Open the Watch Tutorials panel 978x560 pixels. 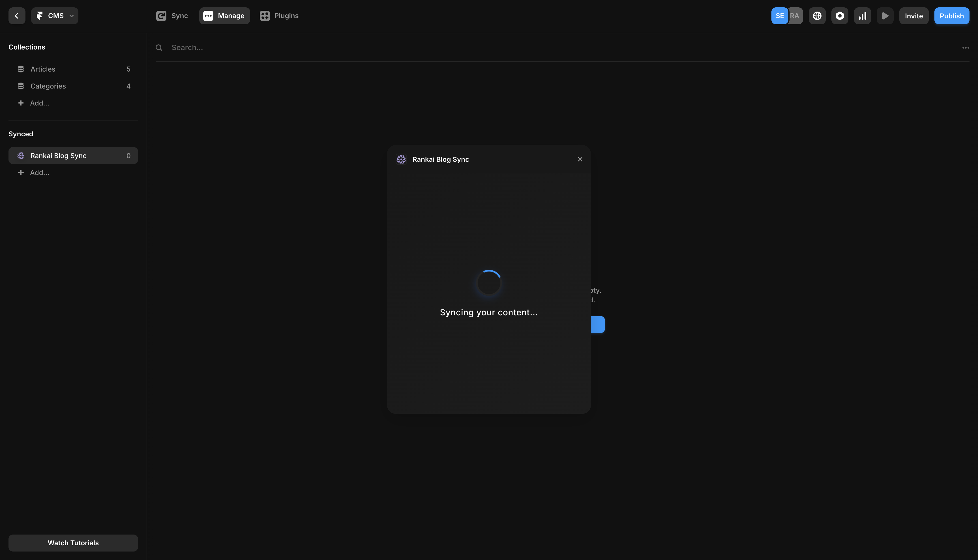click(73, 543)
